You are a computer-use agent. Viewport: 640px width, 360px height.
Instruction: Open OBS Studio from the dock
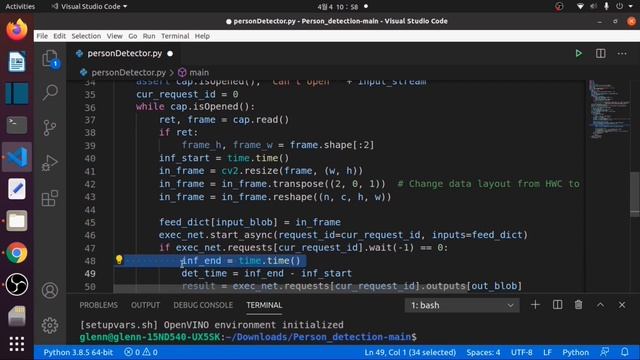(17, 284)
